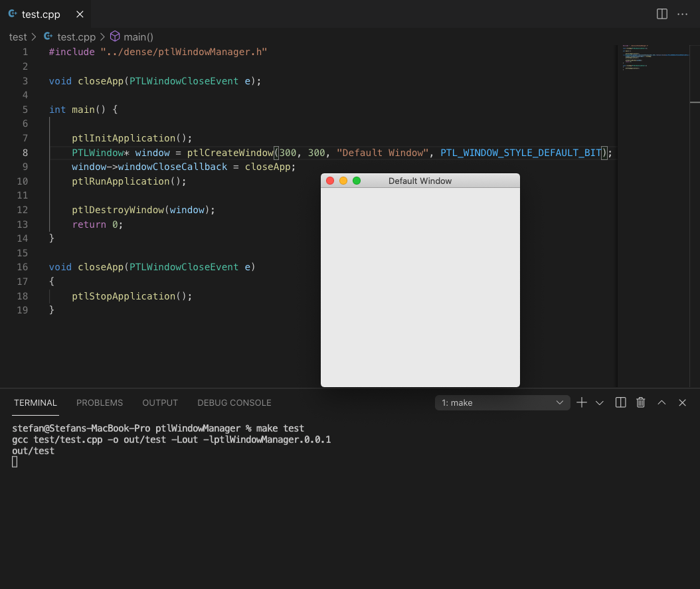Toggle the yellow minimize button on Default Window
Viewport: 700px width, 589px height.
coord(343,180)
